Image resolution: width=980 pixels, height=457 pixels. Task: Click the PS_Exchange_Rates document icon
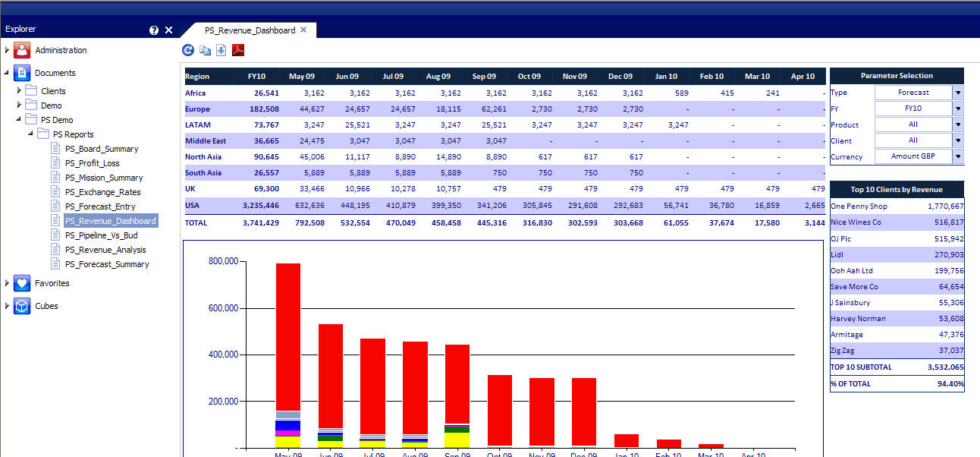point(55,192)
